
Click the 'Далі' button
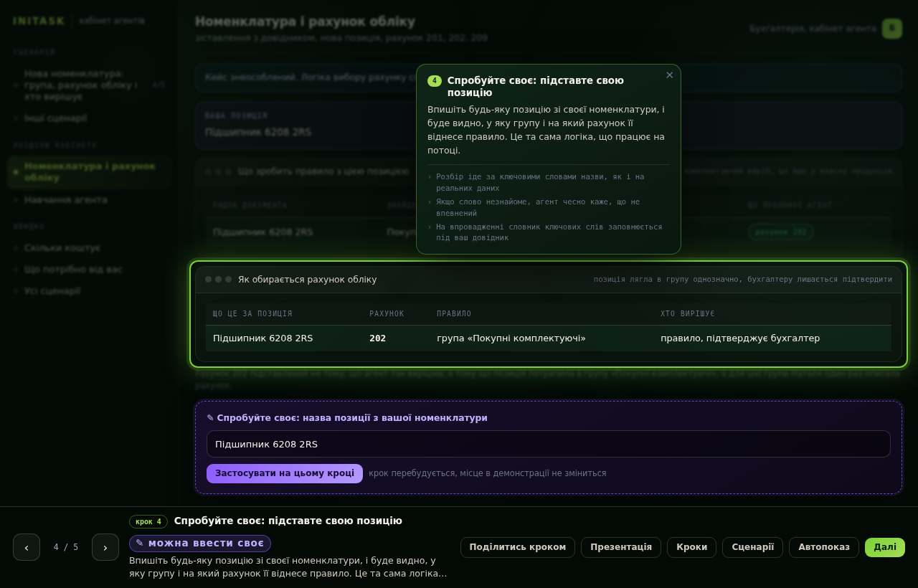tap(885, 547)
